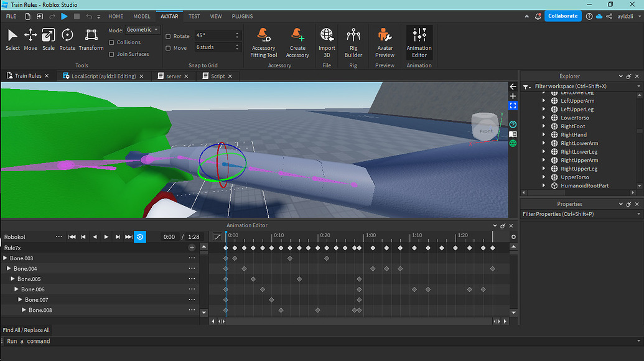This screenshot has width=644, height=361.
Task: Open Accessory Fitting Tool
Action: pos(264,43)
